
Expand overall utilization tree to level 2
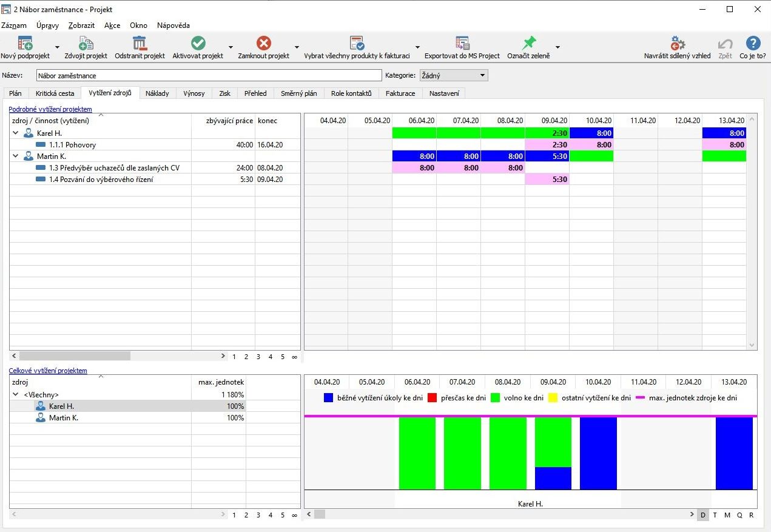click(x=246, y=515)
